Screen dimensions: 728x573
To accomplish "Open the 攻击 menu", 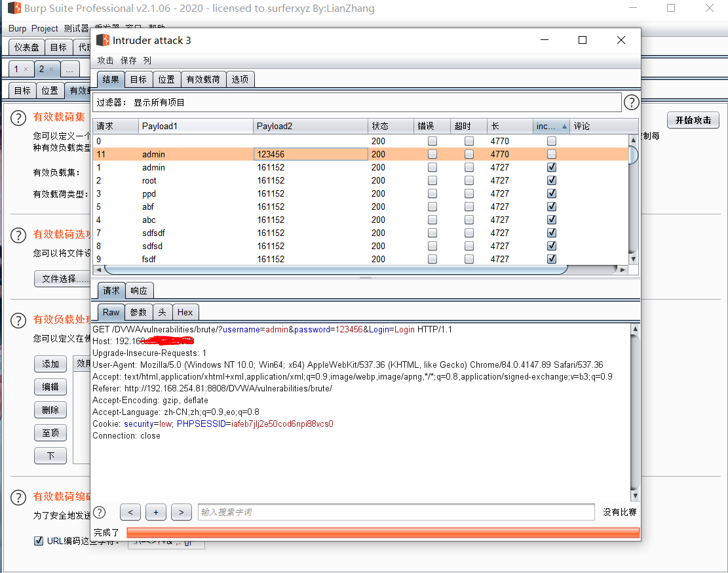I will click(105, 60).
